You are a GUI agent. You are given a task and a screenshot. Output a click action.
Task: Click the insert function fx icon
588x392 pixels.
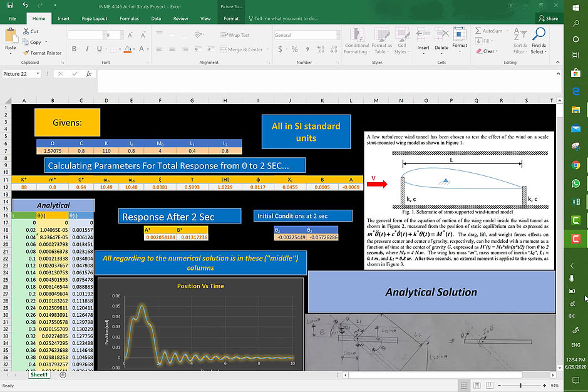tap(88, 74)
